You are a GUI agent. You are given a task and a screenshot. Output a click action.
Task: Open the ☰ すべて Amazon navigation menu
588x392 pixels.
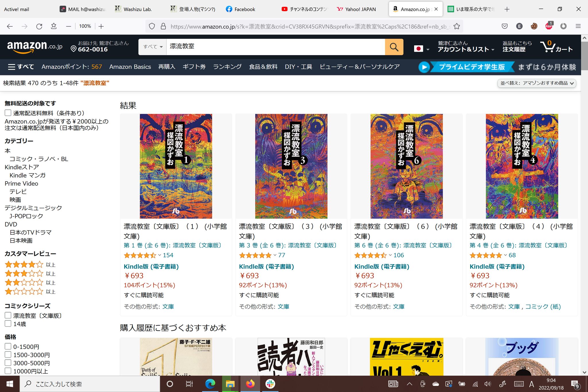coord(21,67)
